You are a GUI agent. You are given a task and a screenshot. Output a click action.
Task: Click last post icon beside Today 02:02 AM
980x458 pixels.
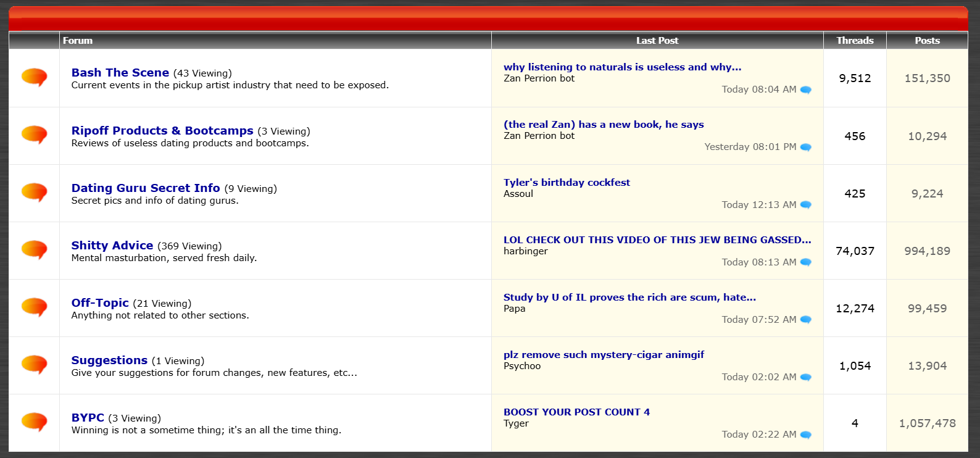pos(805,377)
